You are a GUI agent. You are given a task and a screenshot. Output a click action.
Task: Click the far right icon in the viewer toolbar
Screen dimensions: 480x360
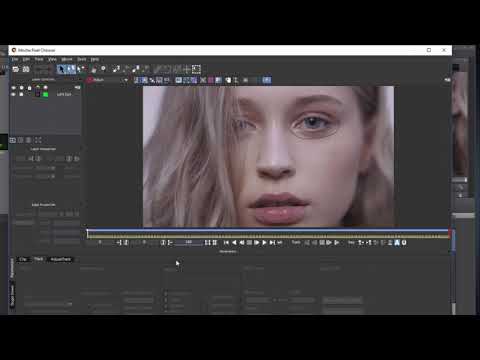[x=447, y=80]
